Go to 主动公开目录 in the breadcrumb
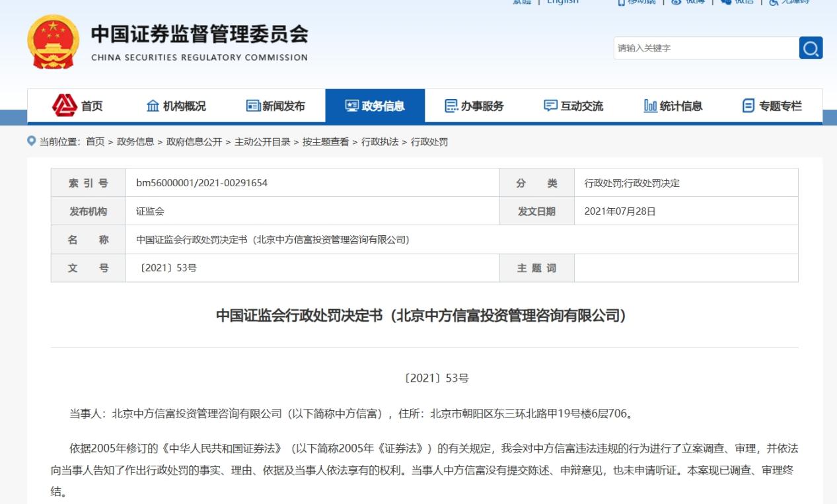Image resolution: width=837 pixels, height=504 pixels. (x=262, y=142)
